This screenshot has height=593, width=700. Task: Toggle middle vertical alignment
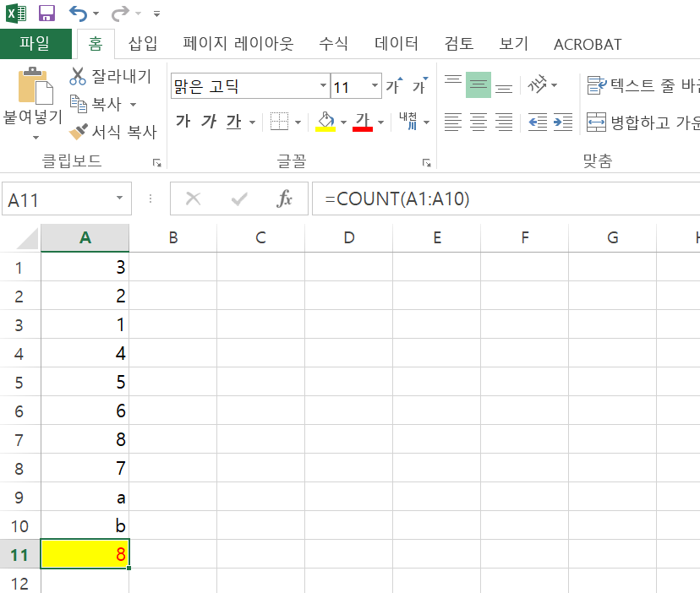(479, 84)
